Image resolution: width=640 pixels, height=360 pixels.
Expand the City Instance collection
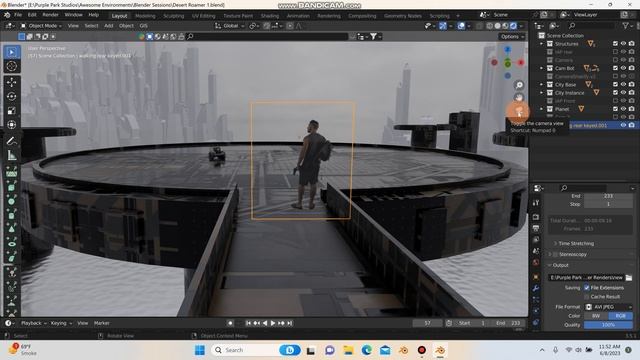[x=542, y=93]
